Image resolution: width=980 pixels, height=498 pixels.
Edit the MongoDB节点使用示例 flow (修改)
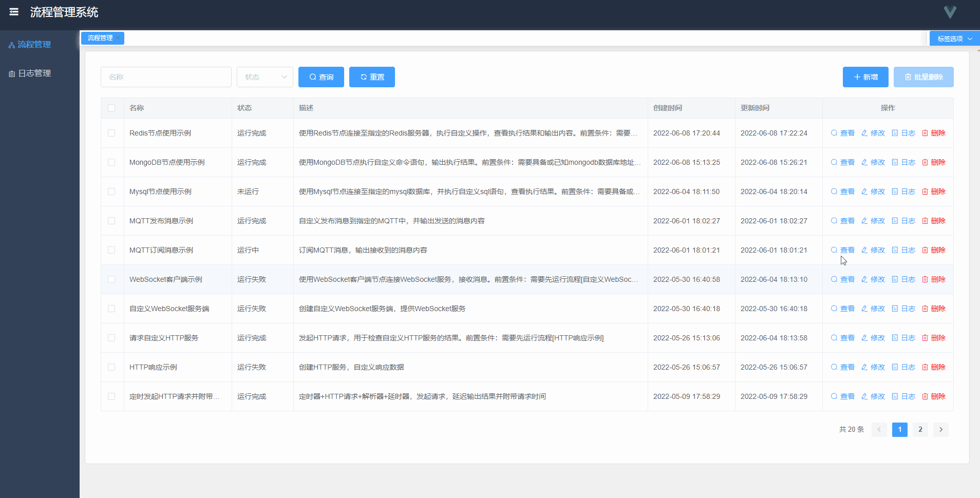873,162
